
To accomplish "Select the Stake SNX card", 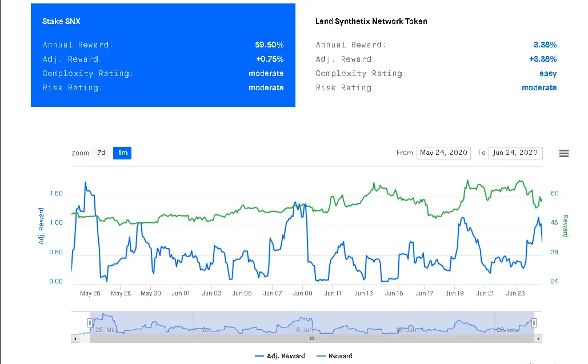I will (x=163, y=55).
